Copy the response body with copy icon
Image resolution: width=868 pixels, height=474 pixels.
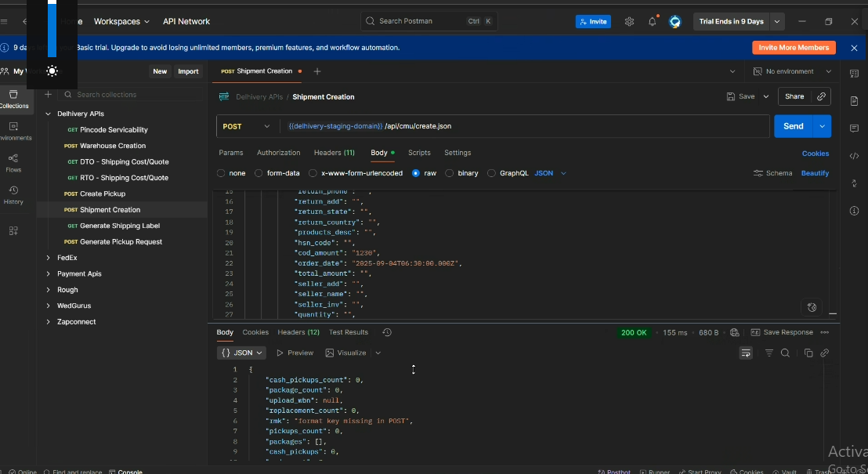click(808, 353)
